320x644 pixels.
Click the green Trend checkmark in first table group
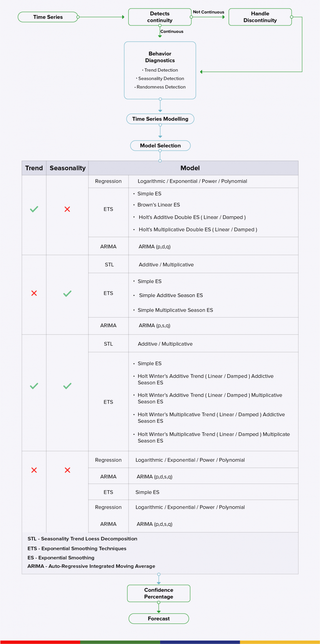pos(34,209)
